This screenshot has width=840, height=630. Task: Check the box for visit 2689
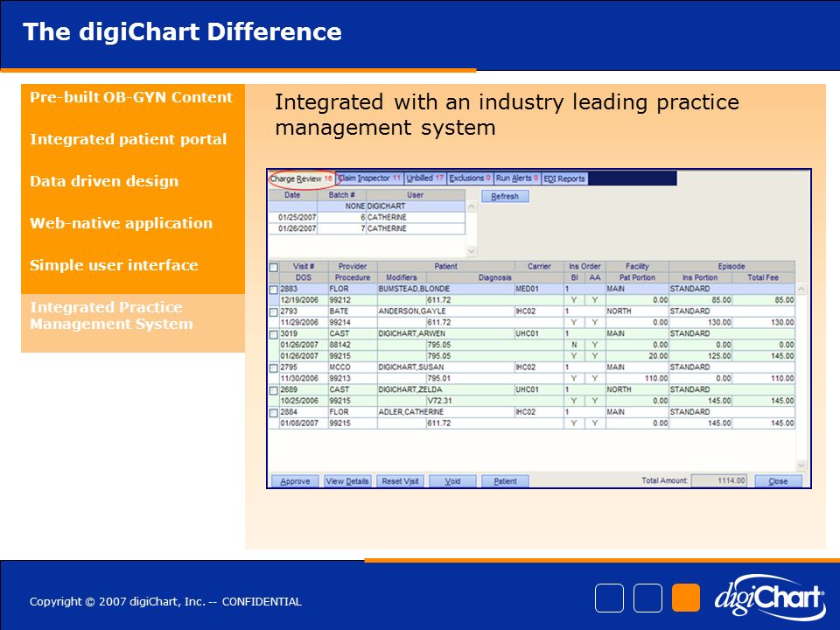[x=274, y=391]
